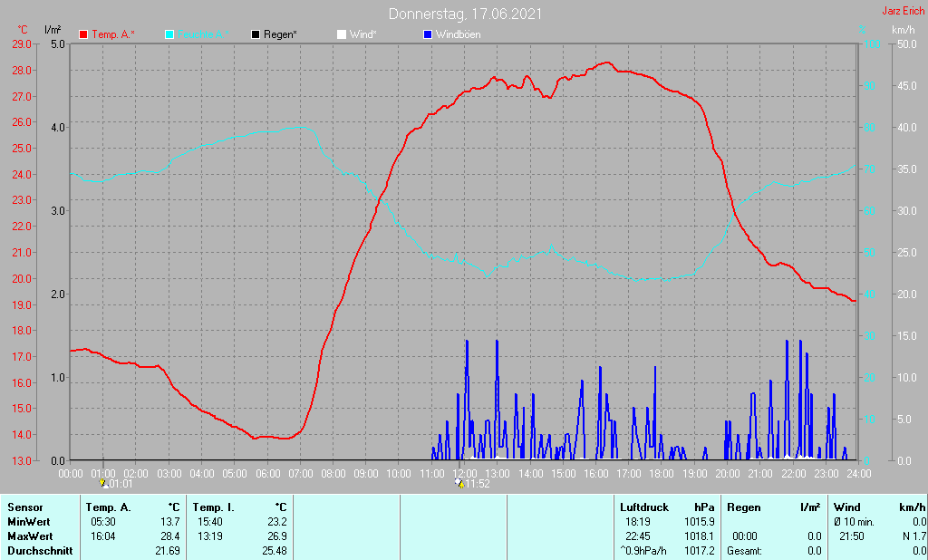The height and width of the screenshot is (560, 928).
Task: Click the Temp. I. column header
Action: pos(214,507)
